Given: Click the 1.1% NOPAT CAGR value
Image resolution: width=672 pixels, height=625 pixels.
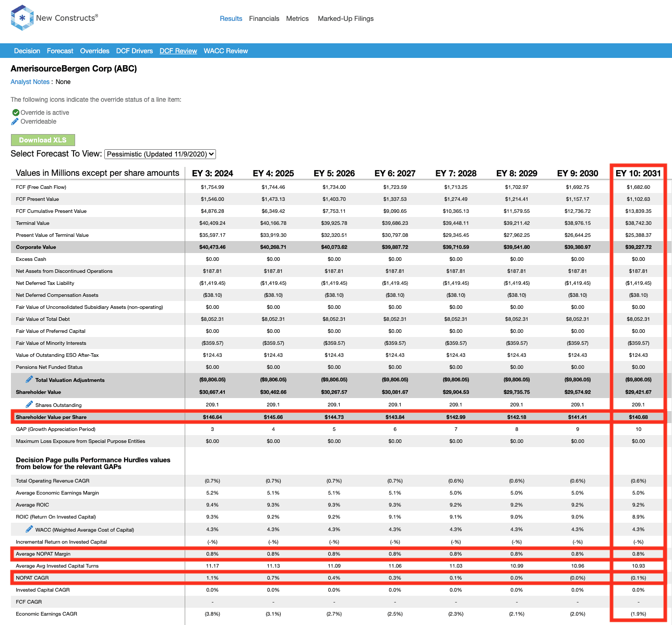Looking at the screenshot, I should pos(212,578).
